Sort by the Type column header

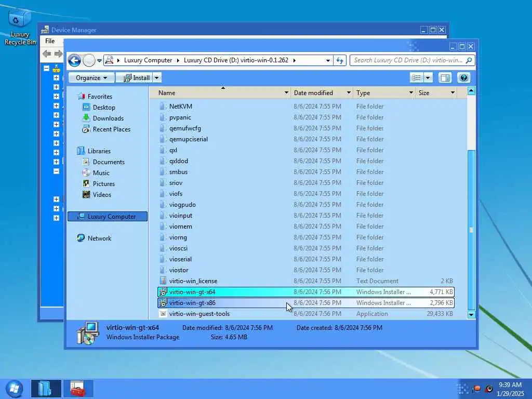(363, 93)
